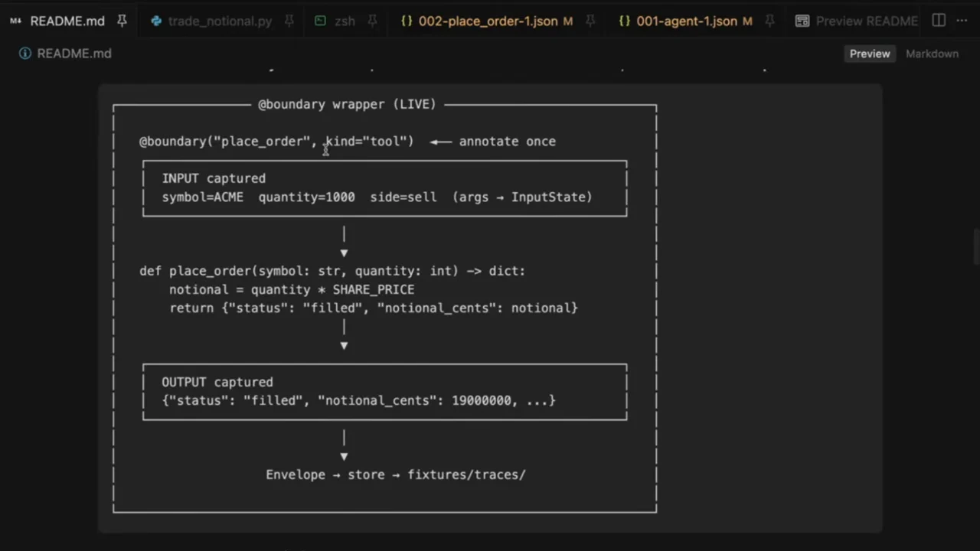Click the pin icon on 002-place_order-1.json tab
This screenshot has width=980, height=551.
[x=590, y=21]
